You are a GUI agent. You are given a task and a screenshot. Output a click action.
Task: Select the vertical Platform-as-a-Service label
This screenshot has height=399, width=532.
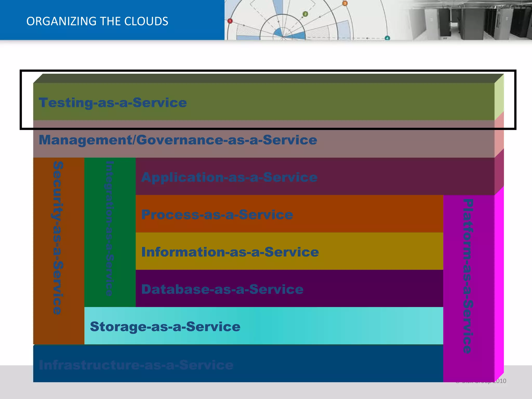pyautogui.click(x=468, y=276)
